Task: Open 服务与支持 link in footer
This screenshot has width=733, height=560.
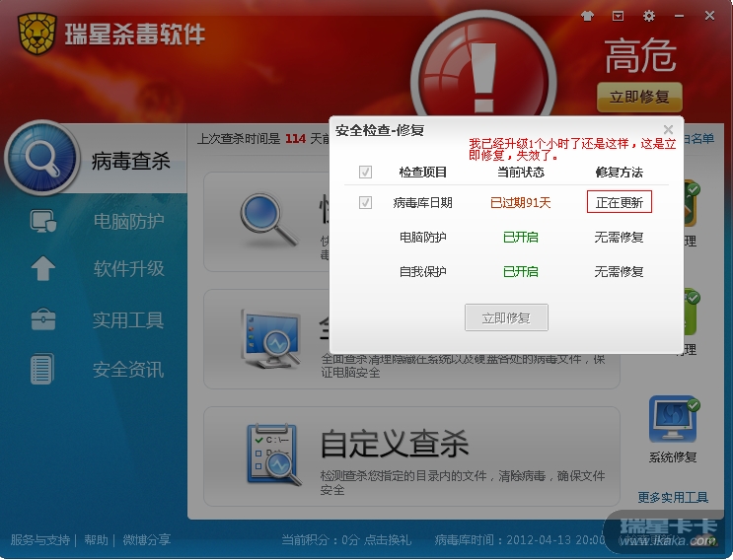Action: pos(39,540)
